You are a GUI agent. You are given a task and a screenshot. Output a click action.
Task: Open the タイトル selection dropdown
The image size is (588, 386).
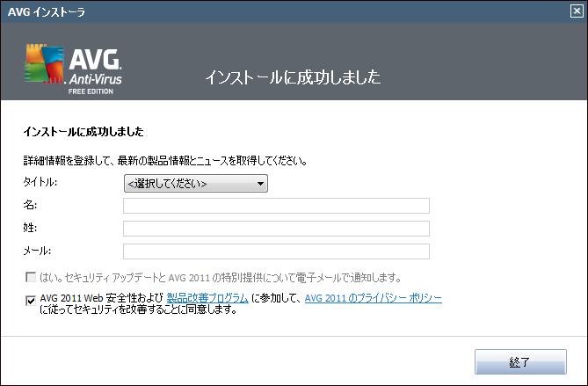pyautogui.click(x=196, y=184)
